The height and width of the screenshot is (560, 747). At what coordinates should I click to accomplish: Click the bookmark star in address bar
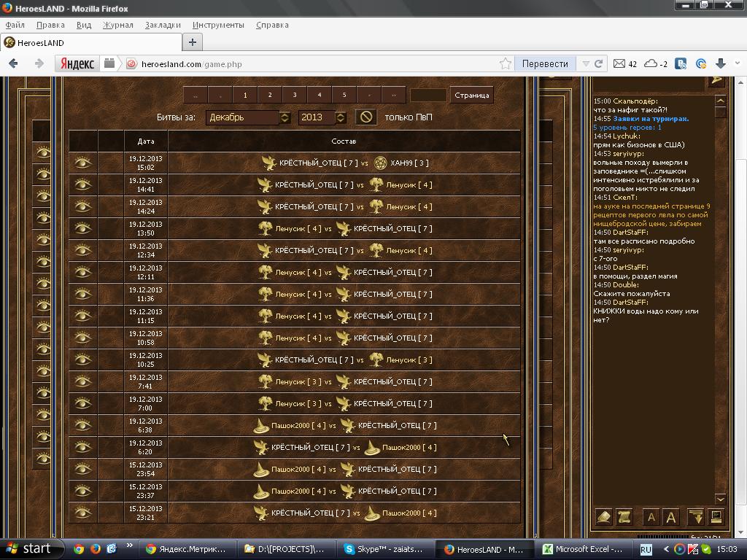[x=505, y=63]
